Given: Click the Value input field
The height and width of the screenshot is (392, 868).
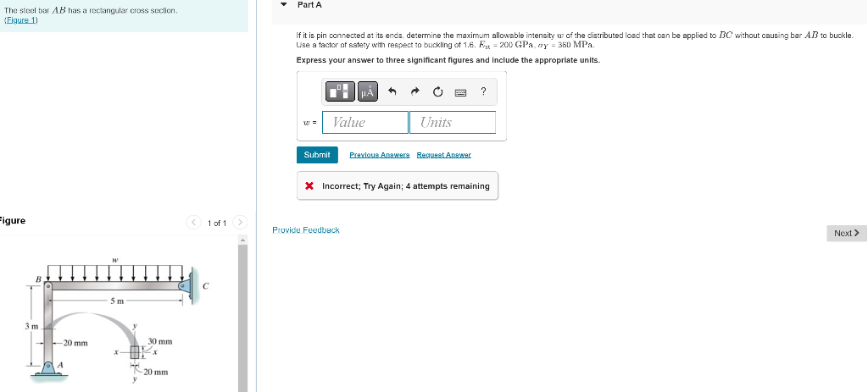Looking at the screenshot, I should [365, 122].
